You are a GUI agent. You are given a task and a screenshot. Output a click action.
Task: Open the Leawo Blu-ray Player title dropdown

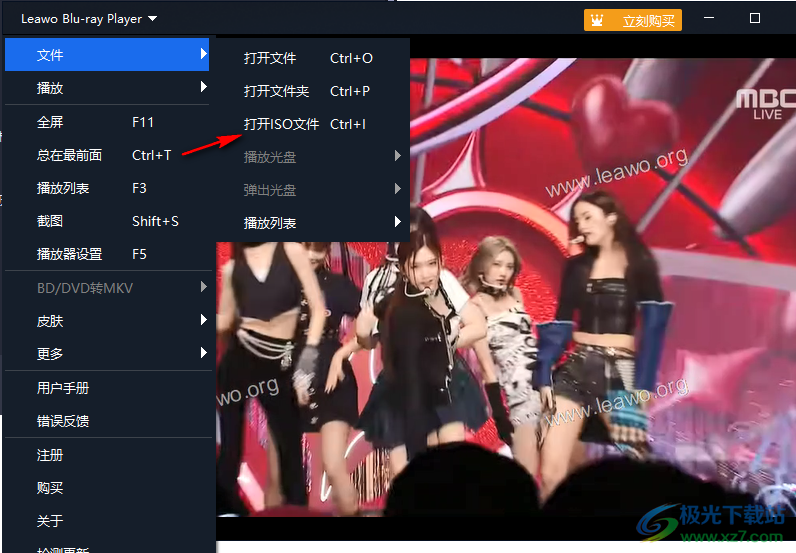click(89, 19)
